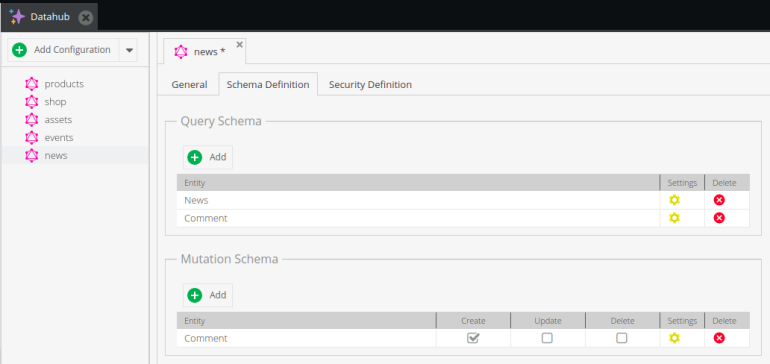The height and width of the screenshot is (364, 770).
Task: Click the GraphQL icon next to news in sidebar
Action: click(31, 156)
